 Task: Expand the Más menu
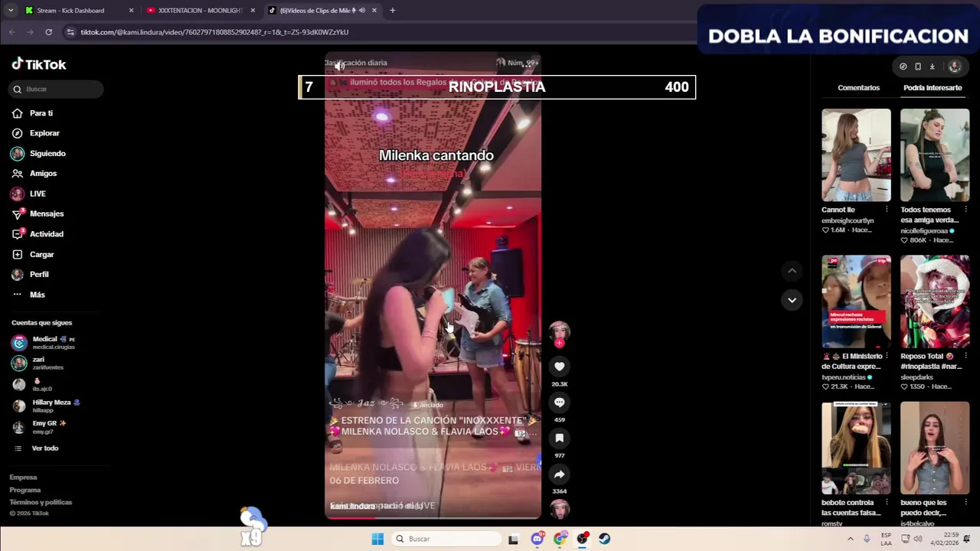click(x=38, y=295)
